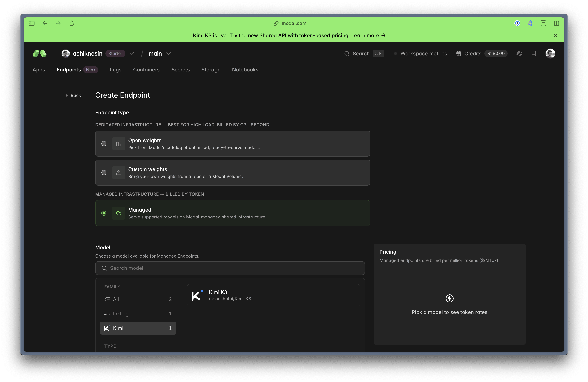Select the Custom weights radio option
The width and height of the screenshot is (588, 382).
[104, 173]
